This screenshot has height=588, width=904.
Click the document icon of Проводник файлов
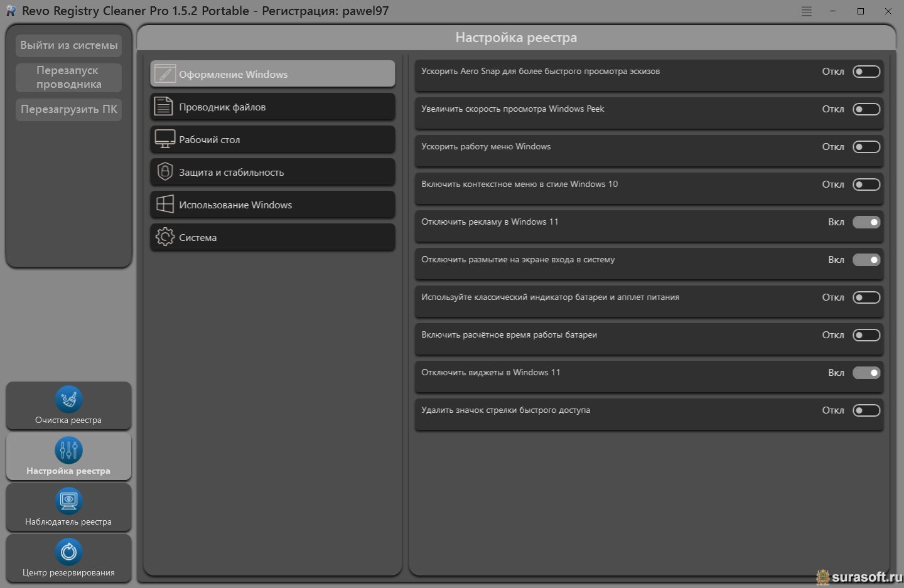coord(164,107)
